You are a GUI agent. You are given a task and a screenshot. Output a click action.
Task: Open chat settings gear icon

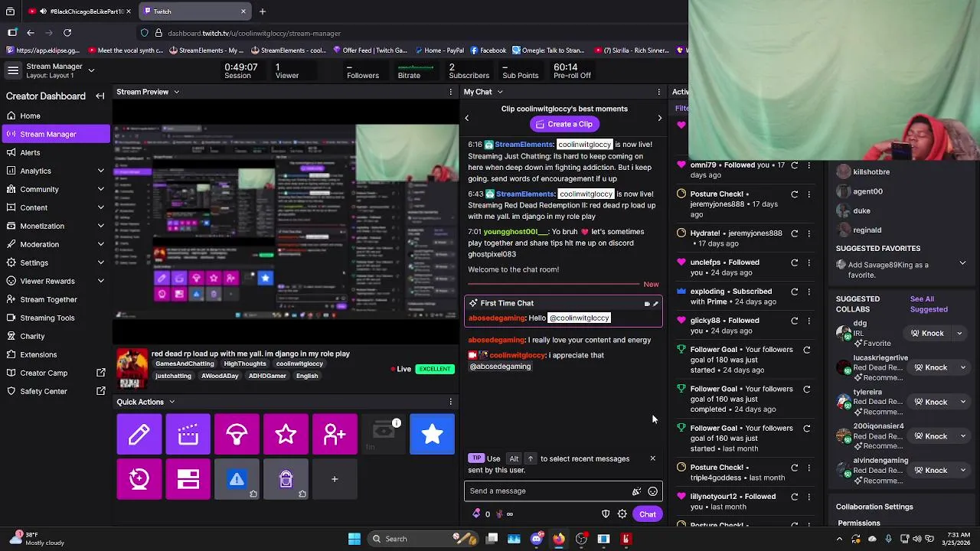tap(622, 514)
